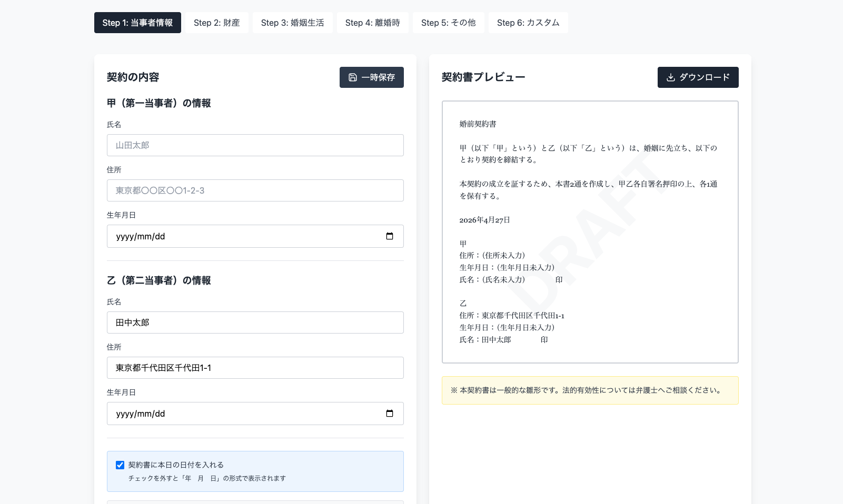Edit 乙 氏名 field containing 田中太郎
843x504 pixels.
point(255,322)
